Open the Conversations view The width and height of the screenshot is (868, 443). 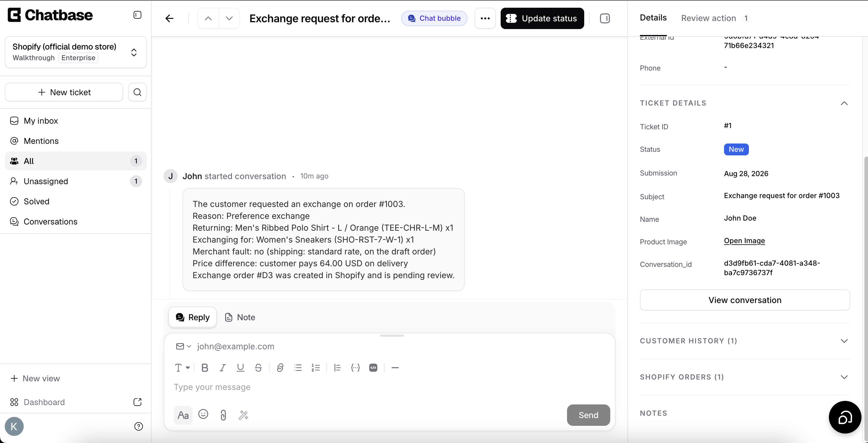pyautogui.click(x=76, y=222)
